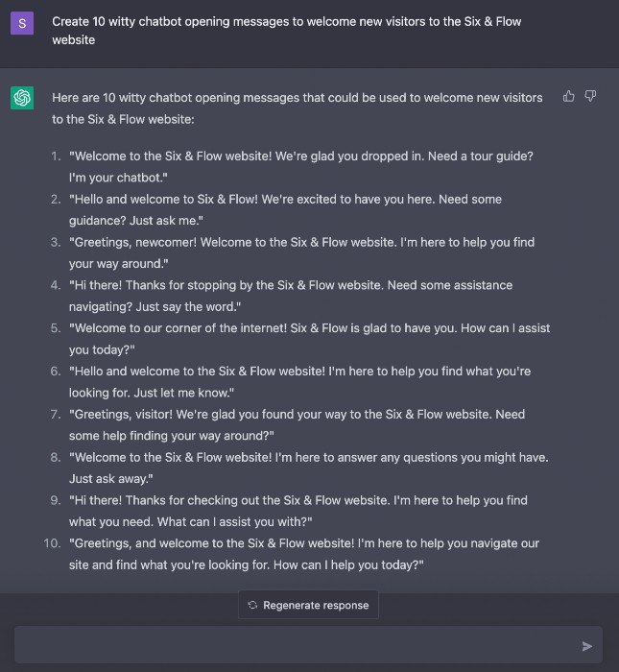Click list item 3 'Greetings, newcomer!'
This screenshot has width=619, height=672.
[x=301, y=252]
